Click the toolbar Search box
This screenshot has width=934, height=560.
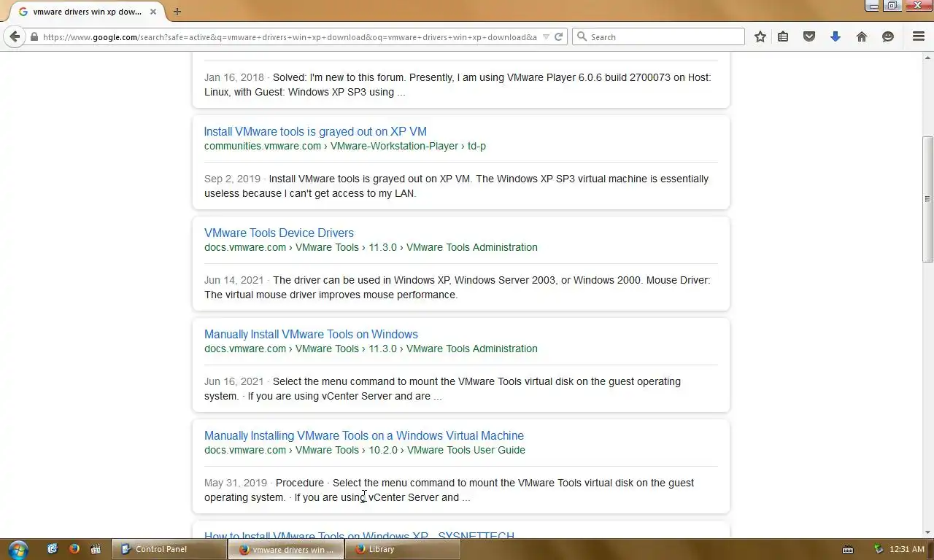pyautogui.click(x=658, y=36)
